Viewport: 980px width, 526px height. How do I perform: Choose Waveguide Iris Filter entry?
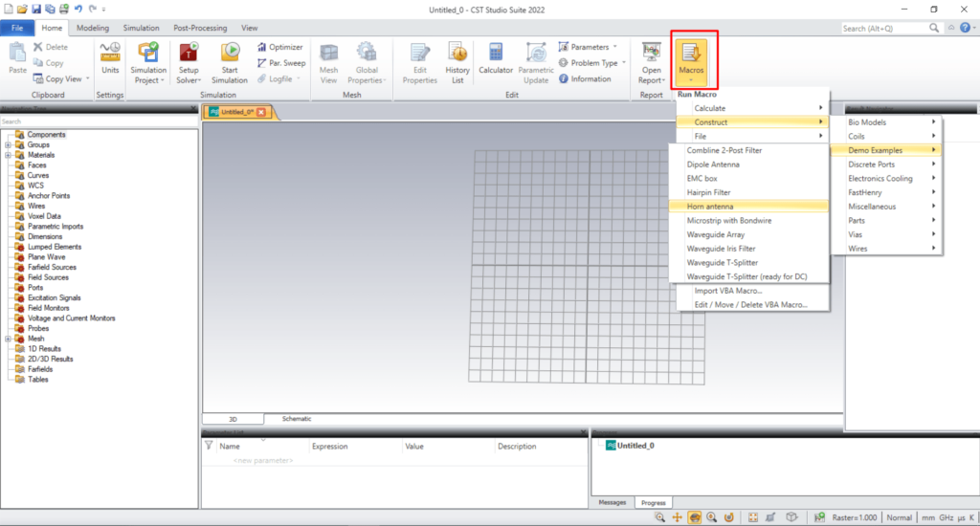748,249
